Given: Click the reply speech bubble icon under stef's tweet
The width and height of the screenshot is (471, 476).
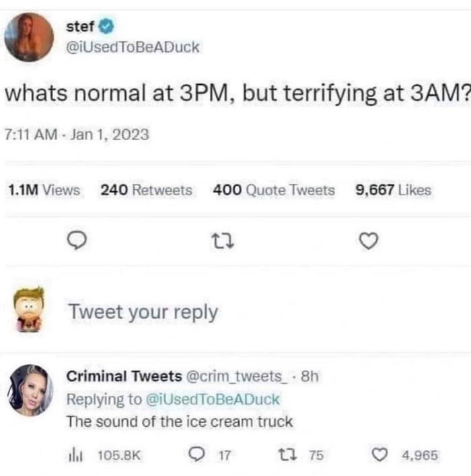Looking at the screenshot, I should point(79,240).
